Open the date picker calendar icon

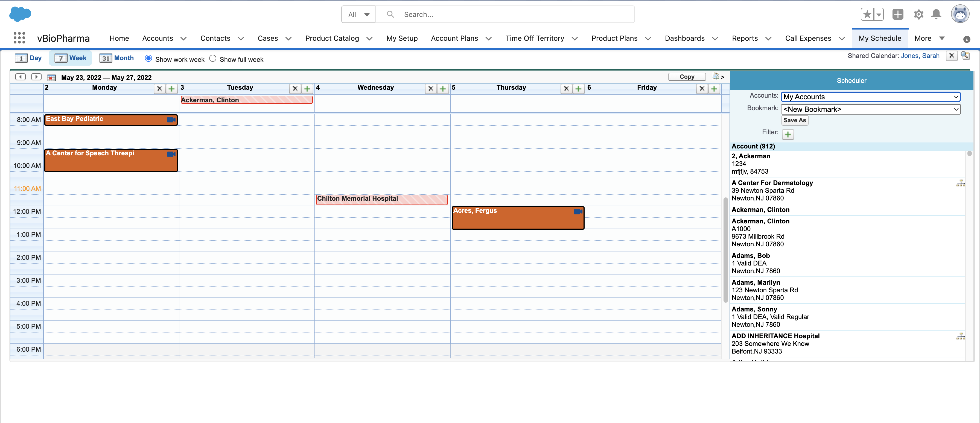51,78
